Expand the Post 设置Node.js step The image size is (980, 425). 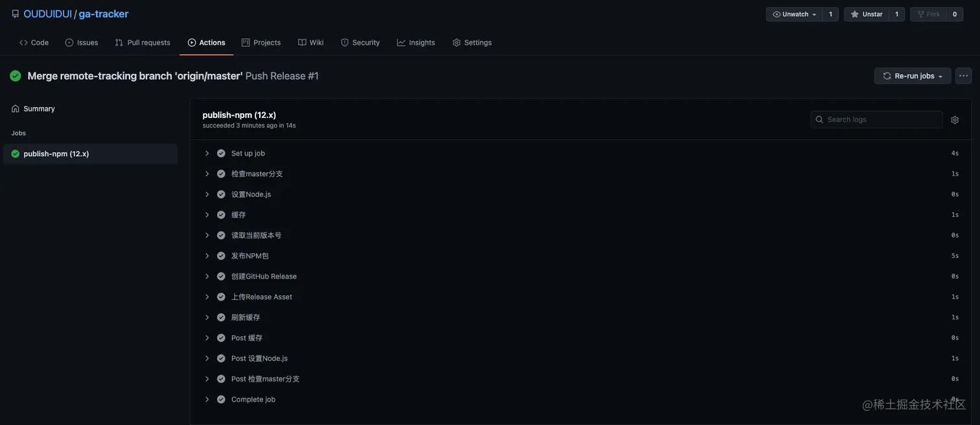coord(207,358)
